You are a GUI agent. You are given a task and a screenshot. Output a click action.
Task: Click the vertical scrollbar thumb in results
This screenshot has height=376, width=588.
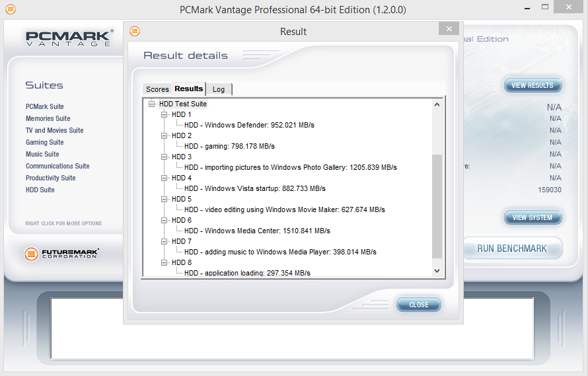point(437,205)
